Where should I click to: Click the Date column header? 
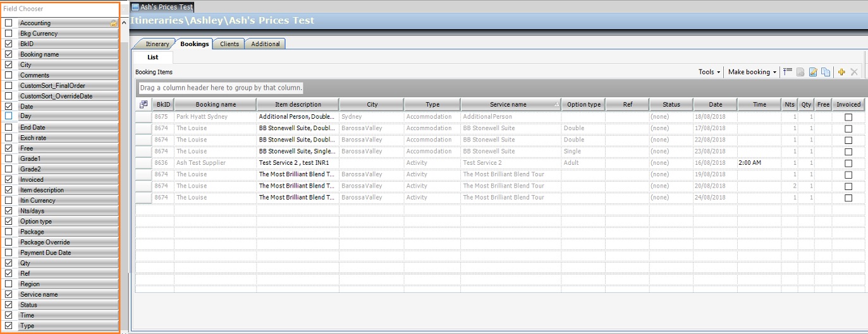[715, 104]
